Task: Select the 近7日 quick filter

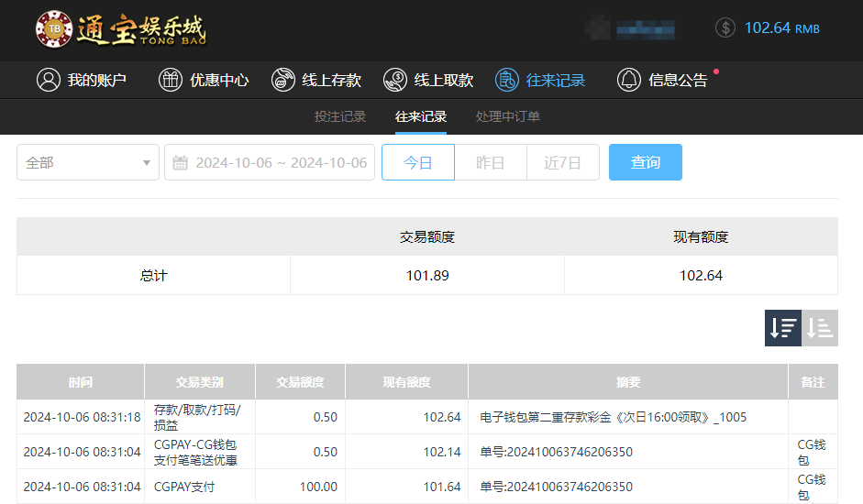Action: pos(562,162)
